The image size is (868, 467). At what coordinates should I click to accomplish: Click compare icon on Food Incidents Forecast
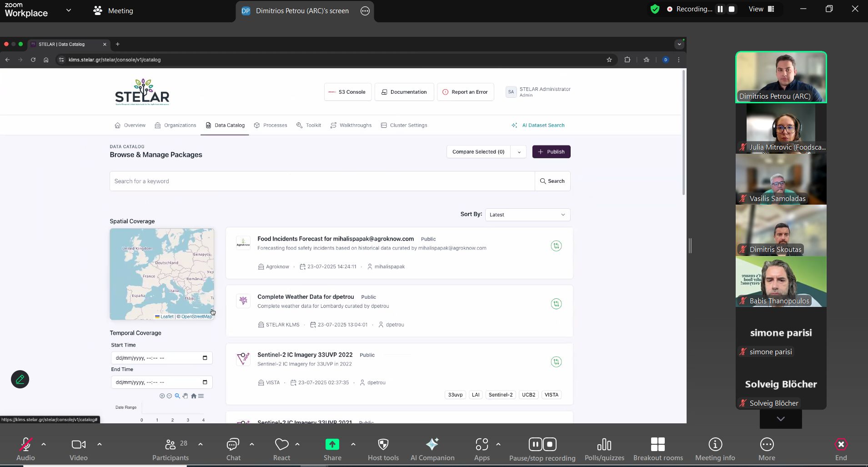click(x=556, y=246)
